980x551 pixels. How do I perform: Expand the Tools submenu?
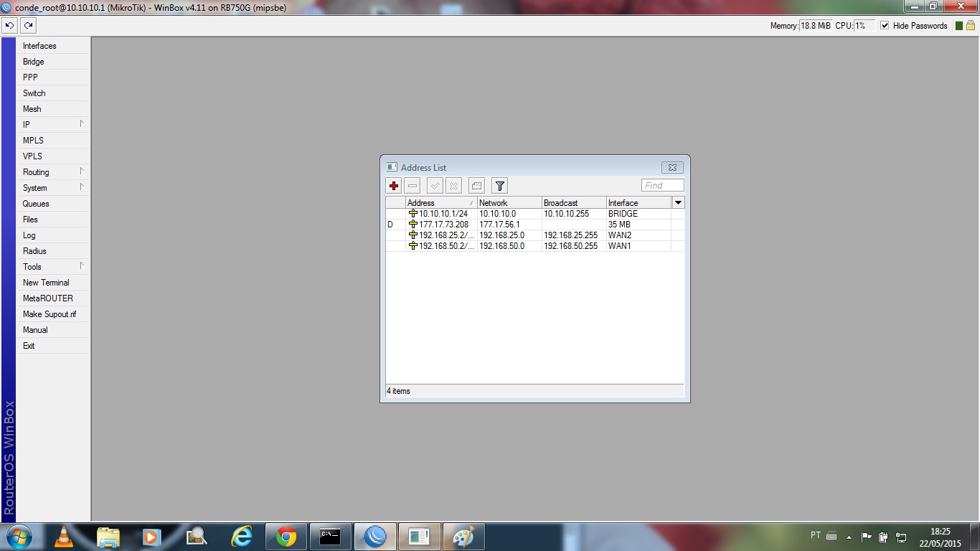click(x=53, y=267)
